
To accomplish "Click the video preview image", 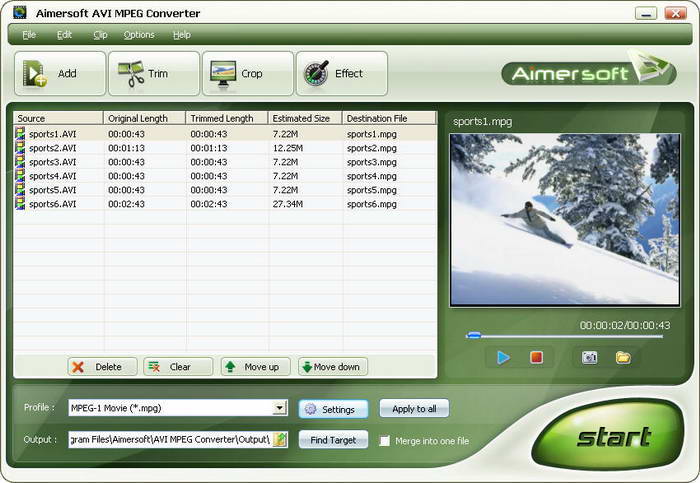I will click(565, 220).
